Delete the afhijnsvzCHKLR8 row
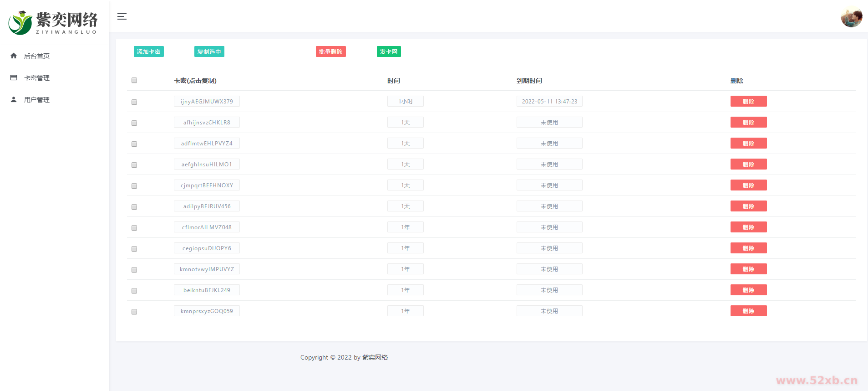 (x=748, y=122)
